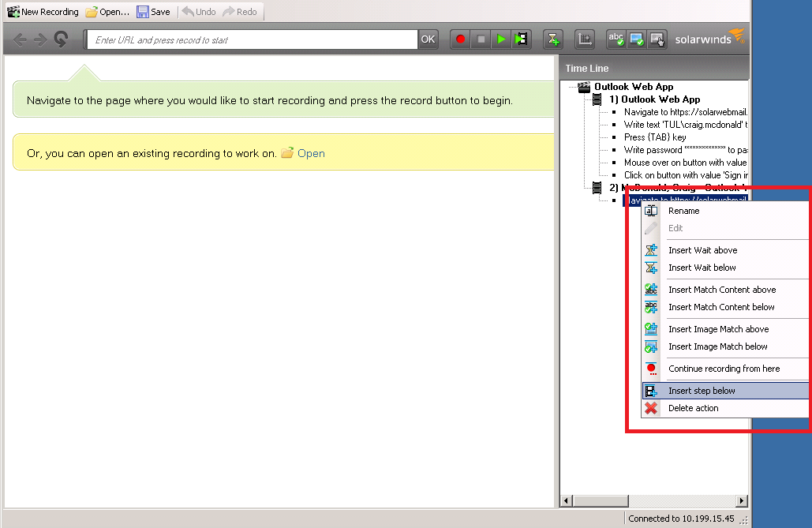Image resolution: width=812 pixels, height=528 pixels.
Task: Select 'Rename' from the context menu
Action: click(x=683, y=211)
